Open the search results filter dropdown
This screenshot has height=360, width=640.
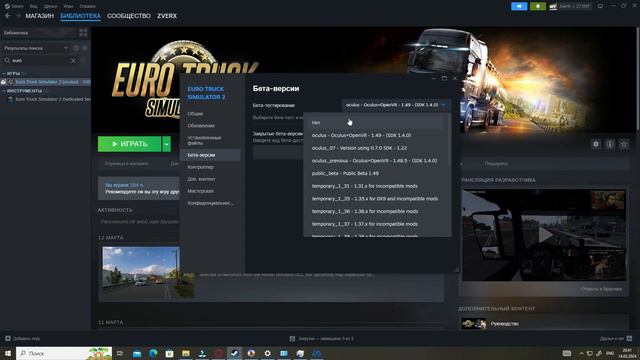click(36, 48)
